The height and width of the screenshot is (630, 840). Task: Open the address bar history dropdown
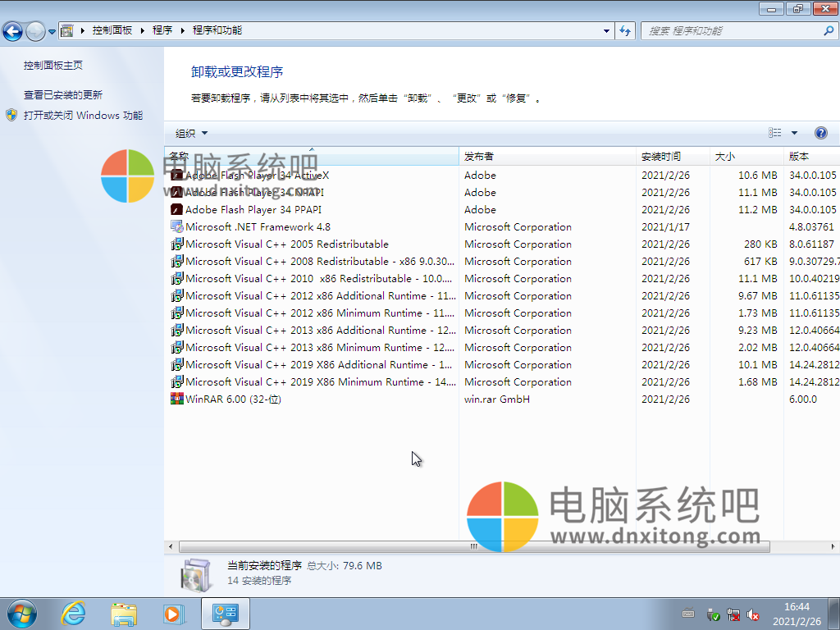pyautogui.click(x=605, y=30)
